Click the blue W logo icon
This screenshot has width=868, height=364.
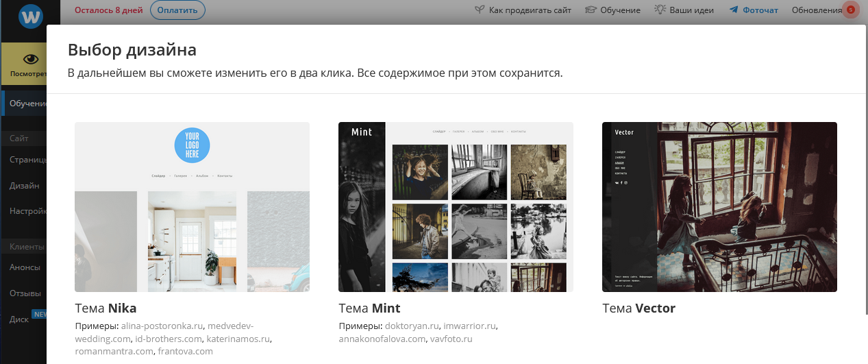[x=30, y=17]
